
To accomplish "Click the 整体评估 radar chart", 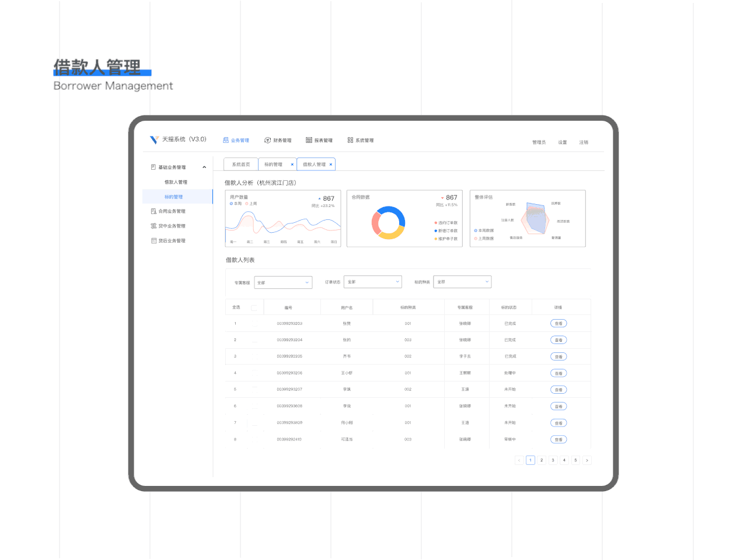I will coord(535,219).
